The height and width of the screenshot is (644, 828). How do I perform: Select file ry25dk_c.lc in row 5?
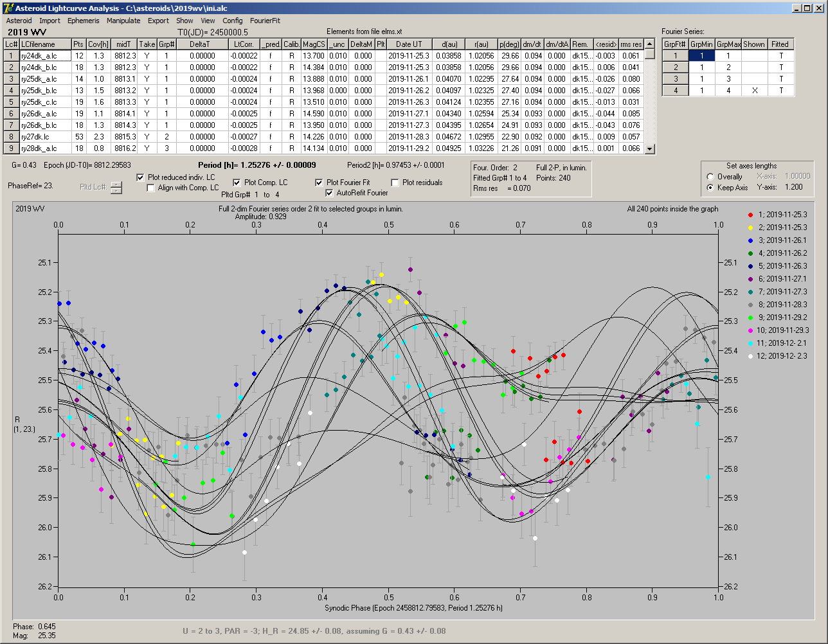click(x=45, y=102)
